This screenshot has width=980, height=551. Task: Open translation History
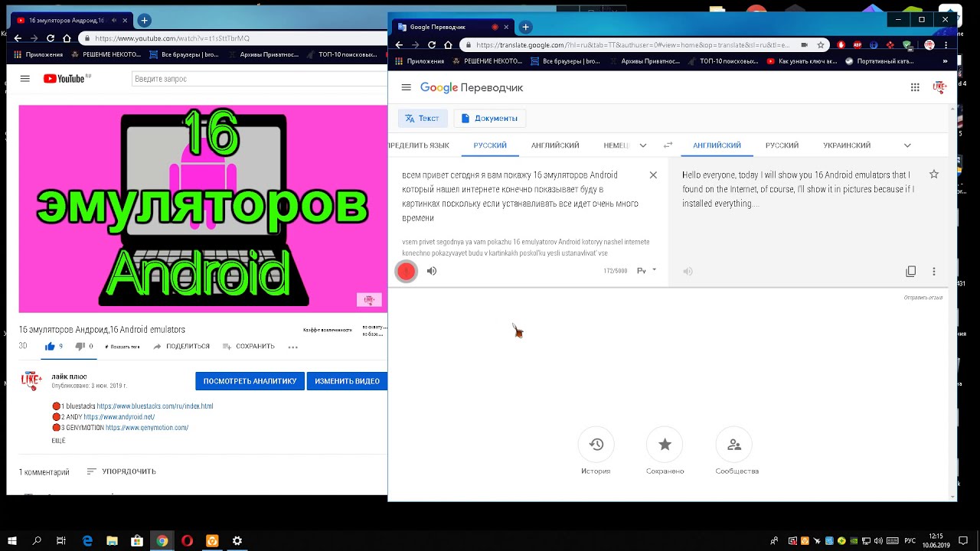pyautogui.click(x=596, y=452)
